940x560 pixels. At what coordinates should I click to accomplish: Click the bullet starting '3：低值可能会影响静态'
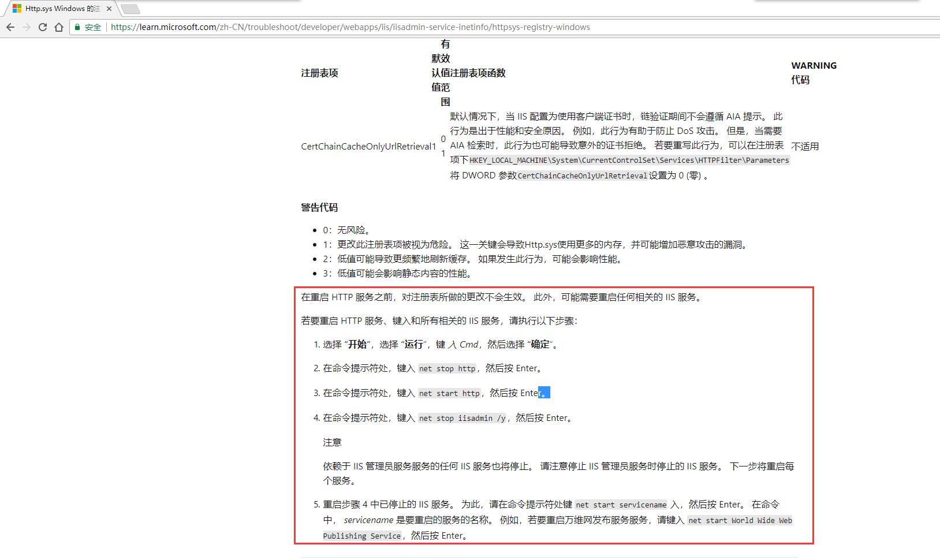click(x=398, y=273)
